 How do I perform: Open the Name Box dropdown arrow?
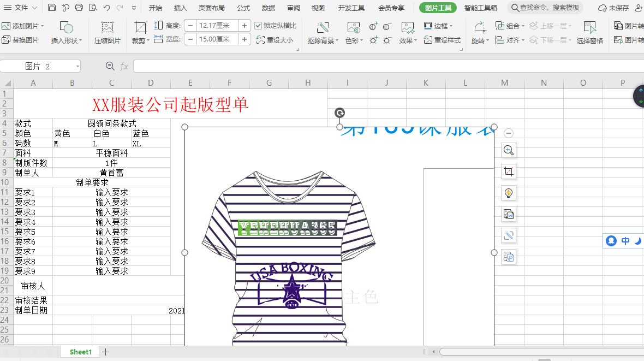point(77,66)
